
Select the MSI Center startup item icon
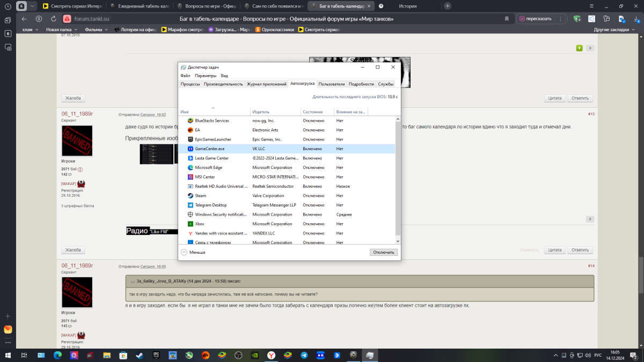click(190, 177)
